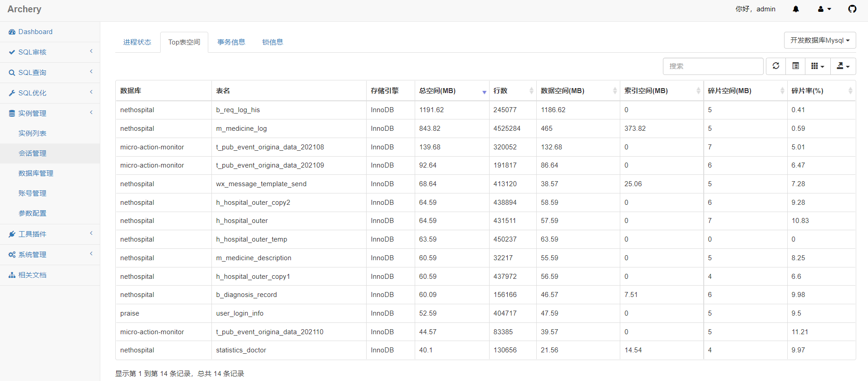The height and width of the screenshot is (381, 868).
Task: Open the 锁信息 tab
Action: click(x=272, y=42)
